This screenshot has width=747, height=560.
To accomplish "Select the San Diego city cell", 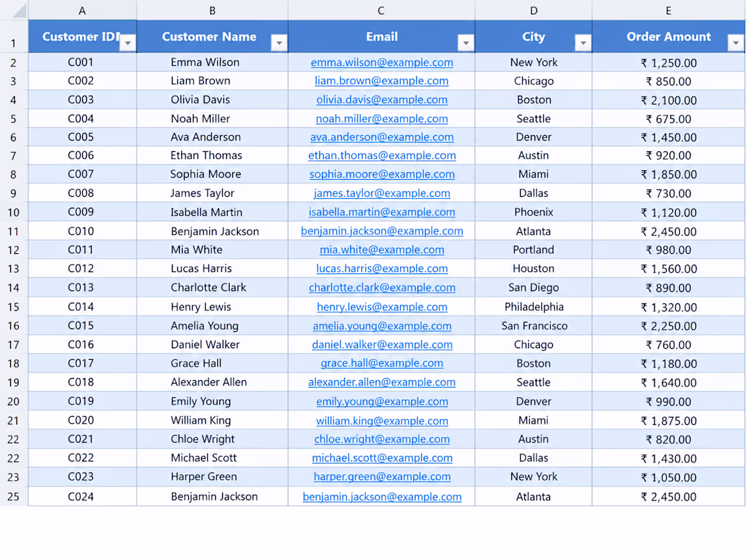I will (x=534, y=288).
